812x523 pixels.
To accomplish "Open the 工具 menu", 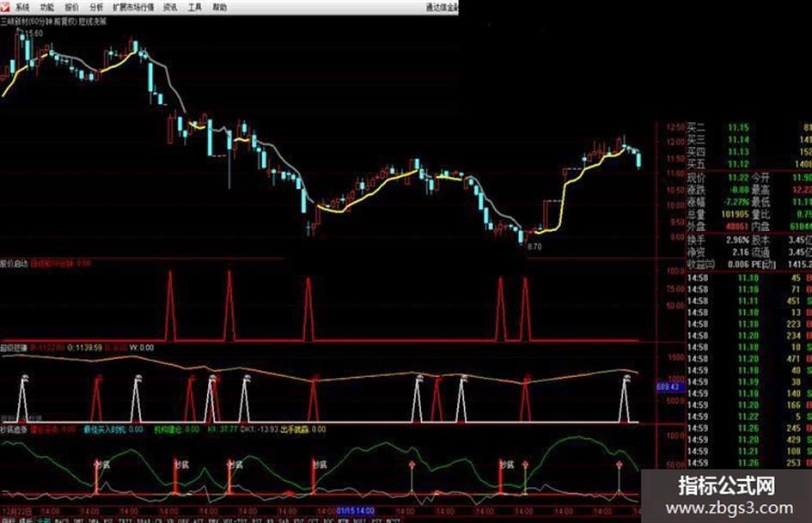I will pyautogui.click(x=195, y=7).
